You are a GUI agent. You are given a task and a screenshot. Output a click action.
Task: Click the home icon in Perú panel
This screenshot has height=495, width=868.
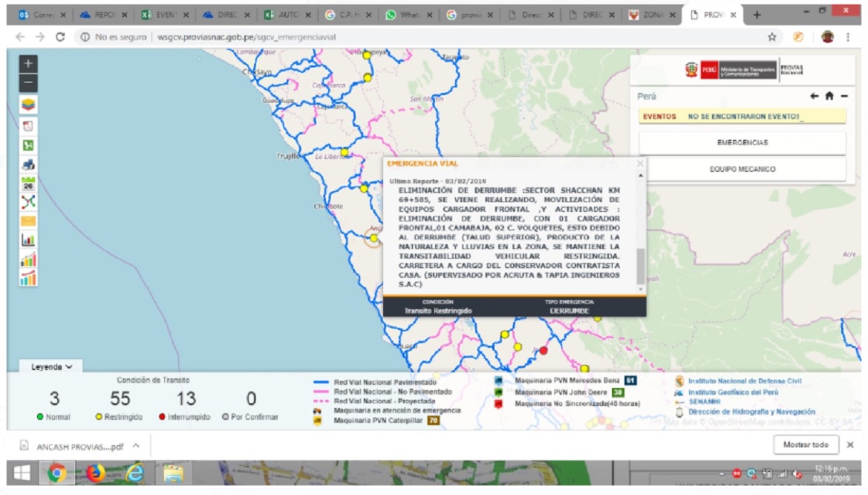point(829,97)
